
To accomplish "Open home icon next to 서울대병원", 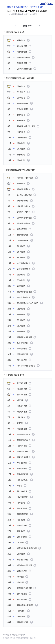I will (28, 40).
